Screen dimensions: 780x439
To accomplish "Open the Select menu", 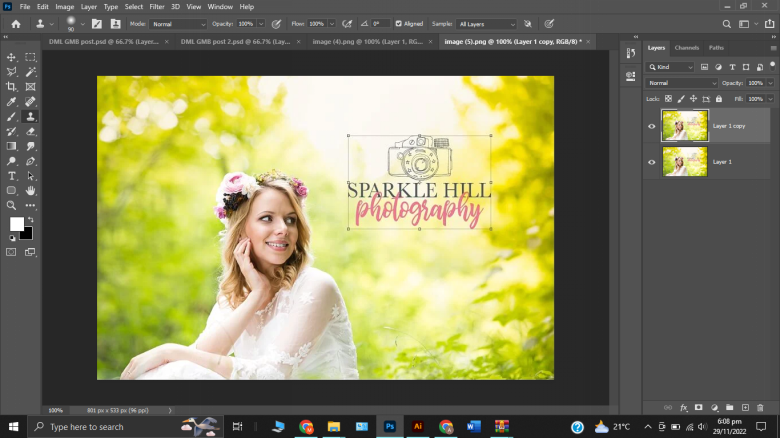I will (x=134, y=7).
